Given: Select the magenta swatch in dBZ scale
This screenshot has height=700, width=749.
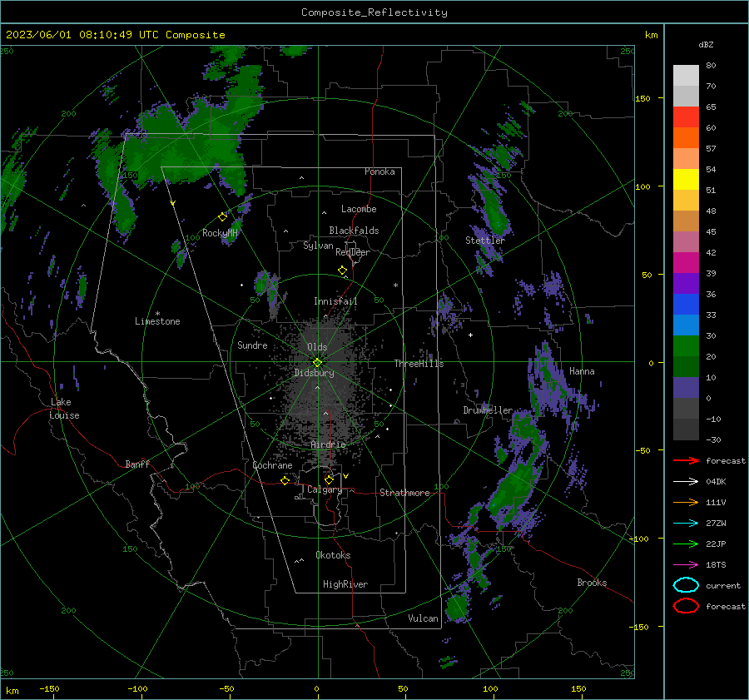Looking at the screenshot, I should (686, 262).
